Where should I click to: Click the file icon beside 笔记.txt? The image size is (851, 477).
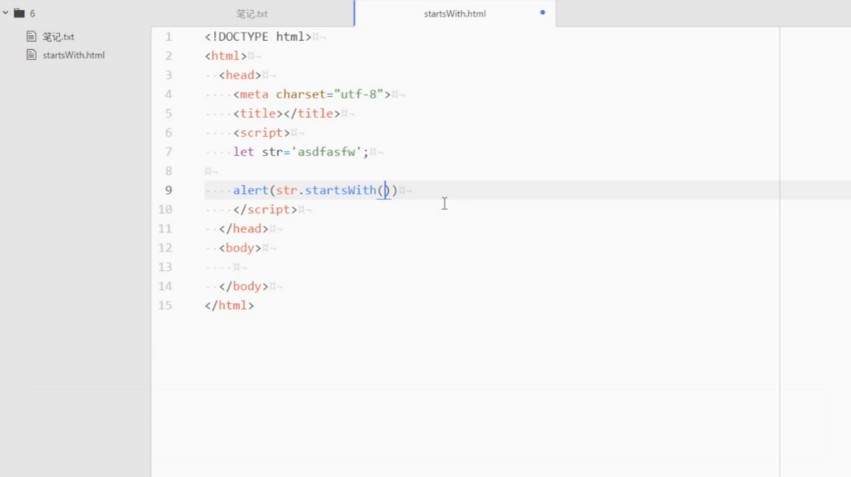(31, 36)
